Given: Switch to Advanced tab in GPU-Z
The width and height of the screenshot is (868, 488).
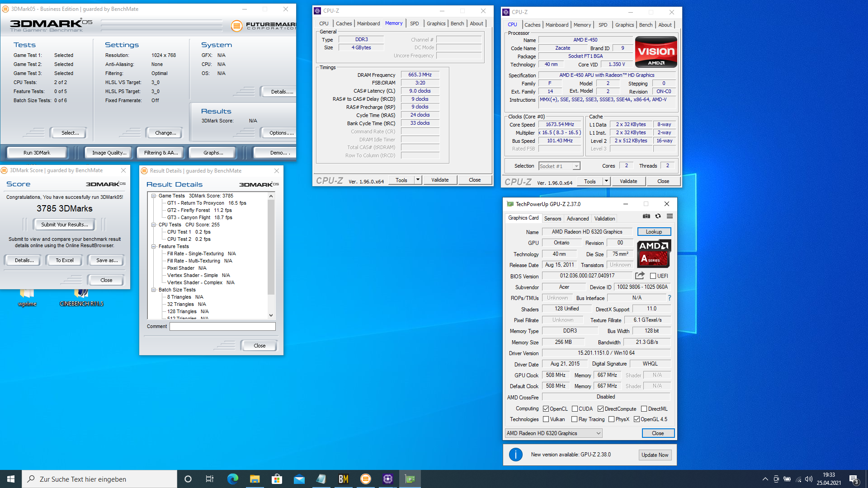Looking at the screenshot, I should click(578, 218).
